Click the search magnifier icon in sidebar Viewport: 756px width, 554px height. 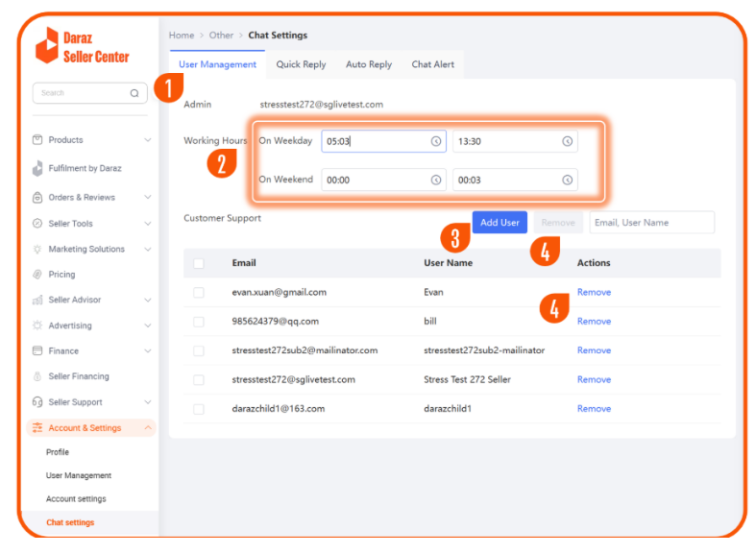[x=134, y=93]
